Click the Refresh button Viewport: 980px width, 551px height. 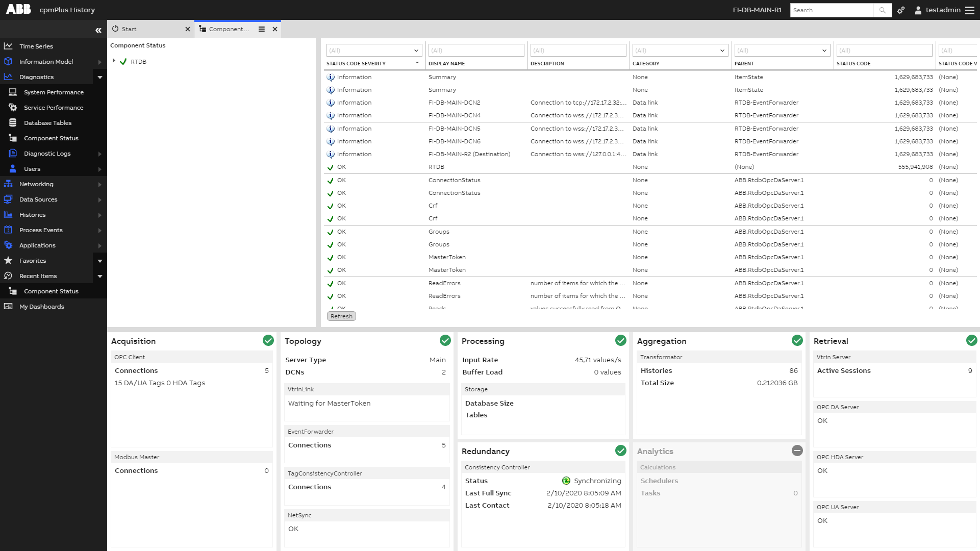[341, 316]
